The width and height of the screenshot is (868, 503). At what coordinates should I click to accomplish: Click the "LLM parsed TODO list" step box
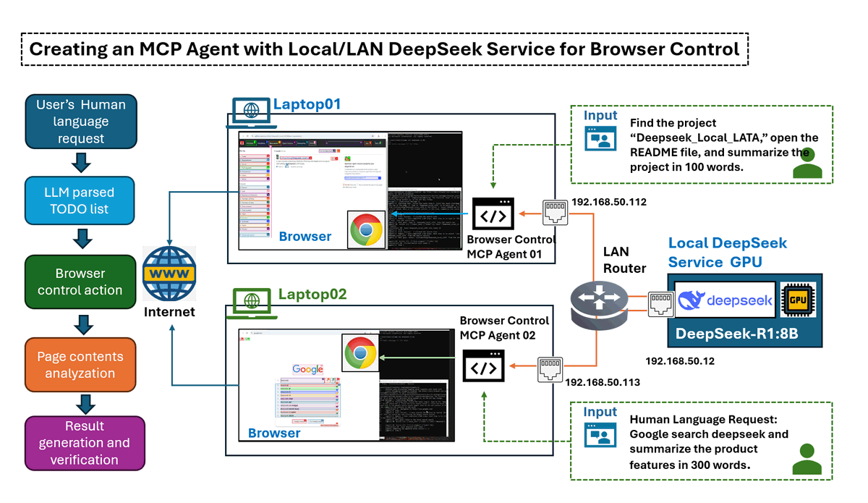point(81,201)
